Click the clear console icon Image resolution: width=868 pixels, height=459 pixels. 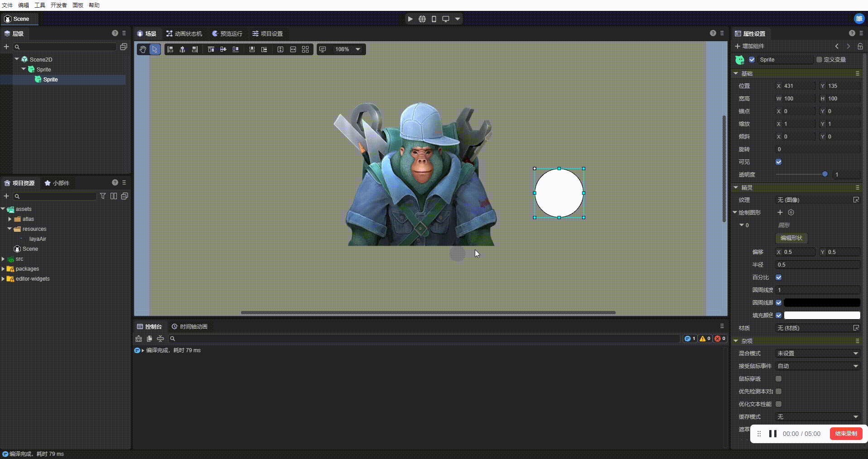(139, 339)
